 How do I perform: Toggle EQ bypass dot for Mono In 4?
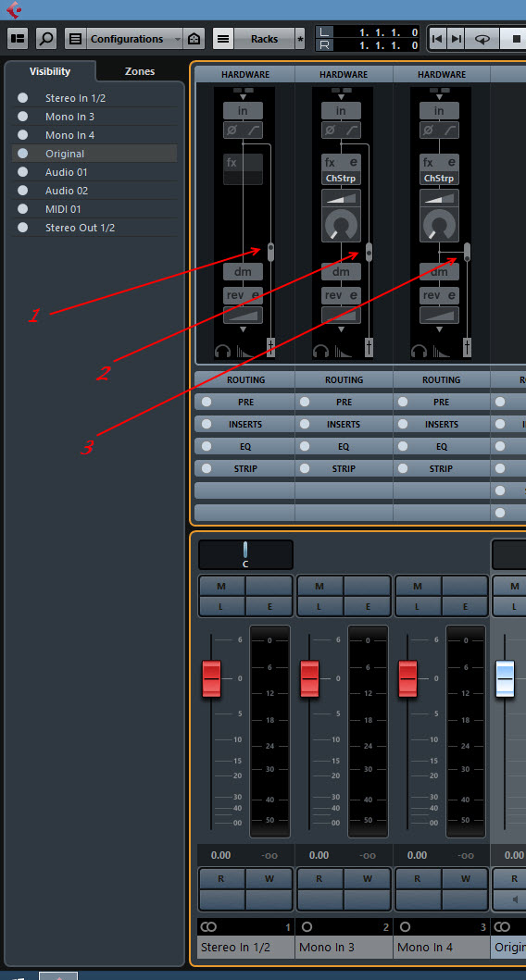pos(402,446)
